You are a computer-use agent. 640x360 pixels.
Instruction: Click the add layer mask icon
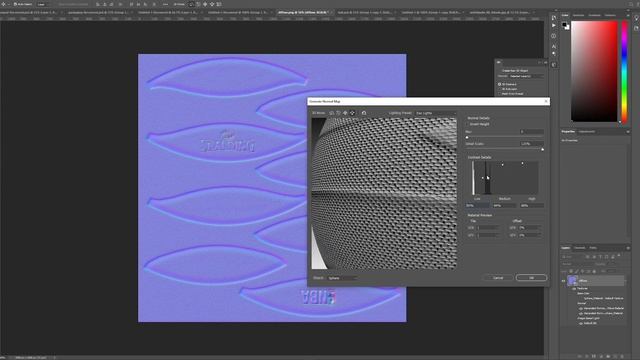pyautogui.click(x=593, y=356)
